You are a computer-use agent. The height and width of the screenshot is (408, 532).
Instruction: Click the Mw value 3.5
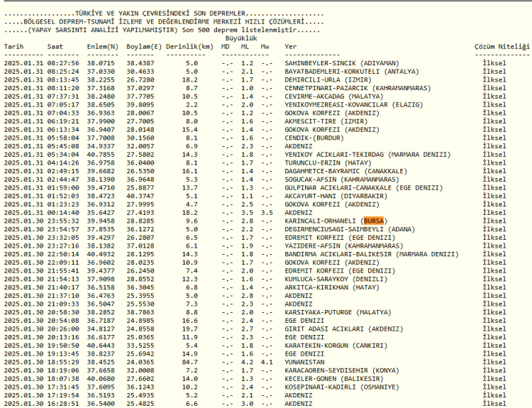tap(266, 212)
